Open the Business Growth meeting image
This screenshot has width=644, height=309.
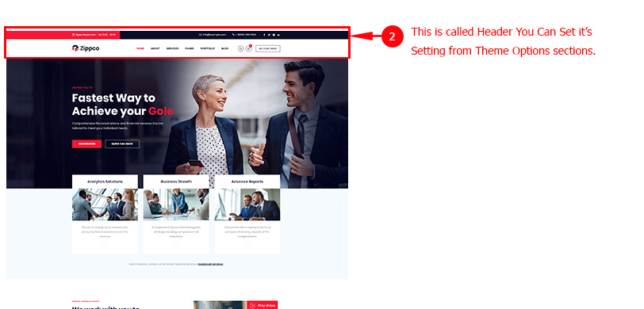tap(176, 204)
